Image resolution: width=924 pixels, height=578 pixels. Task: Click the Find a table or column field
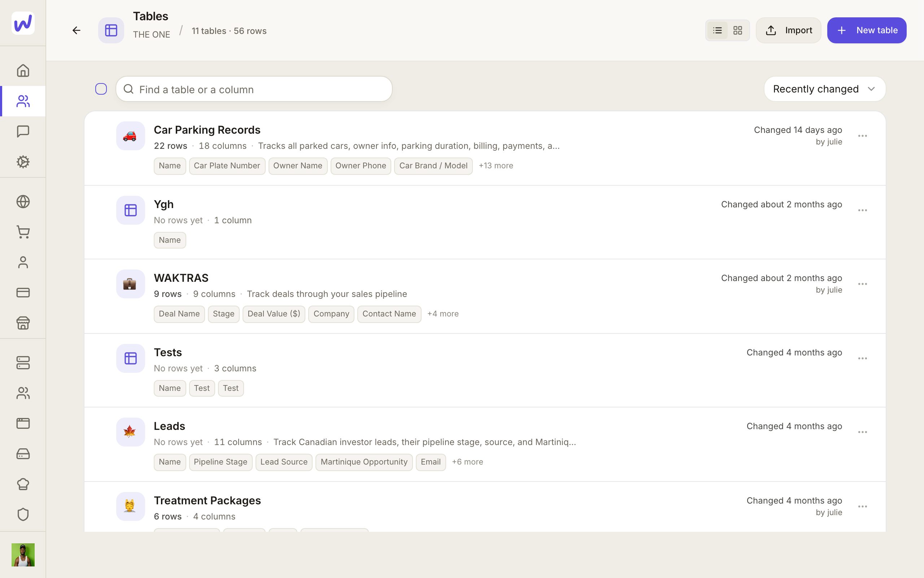[x=254, y=89]
